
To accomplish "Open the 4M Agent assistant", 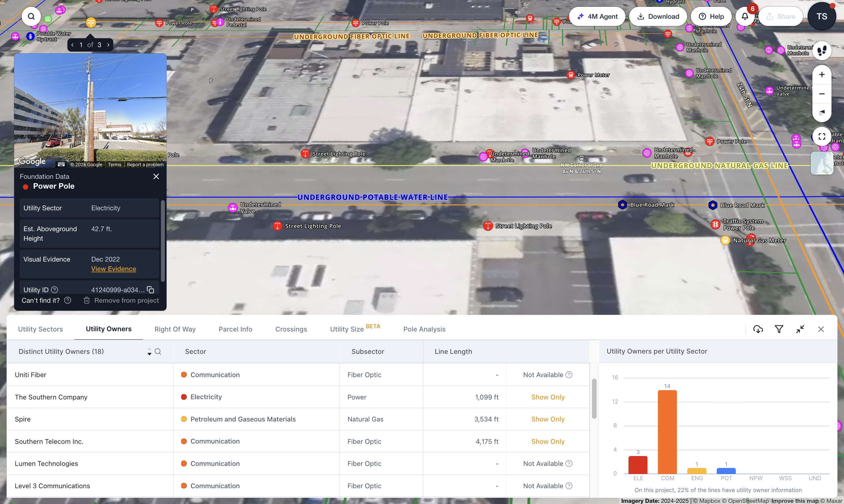I will click(x=597, y=16).
